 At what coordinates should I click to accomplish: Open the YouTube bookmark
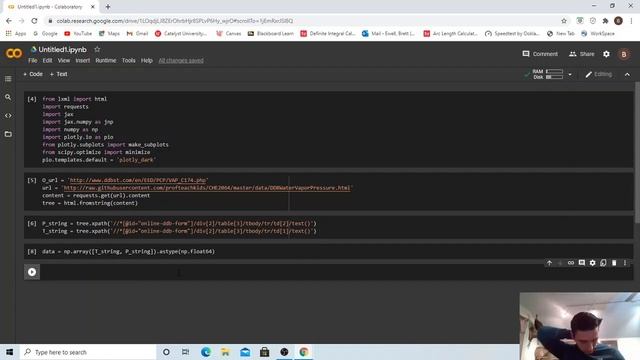(78, 33)
